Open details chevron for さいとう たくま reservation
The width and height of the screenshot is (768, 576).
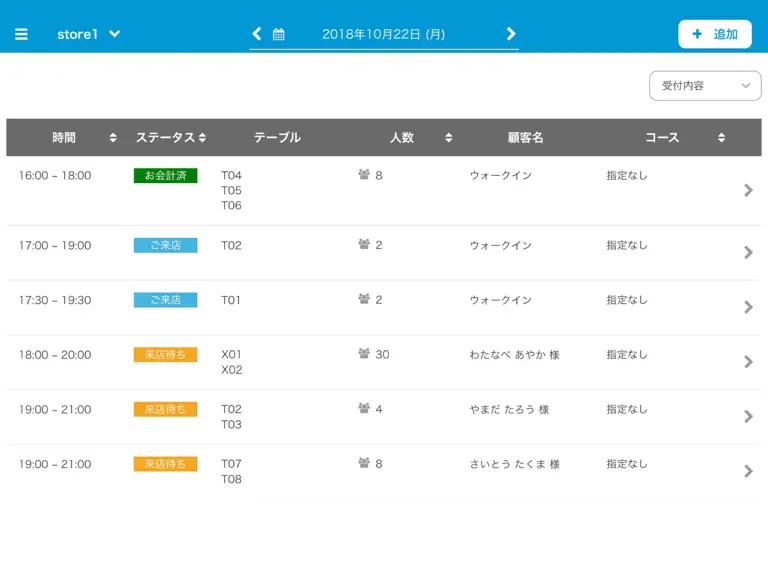coord(748,471)
